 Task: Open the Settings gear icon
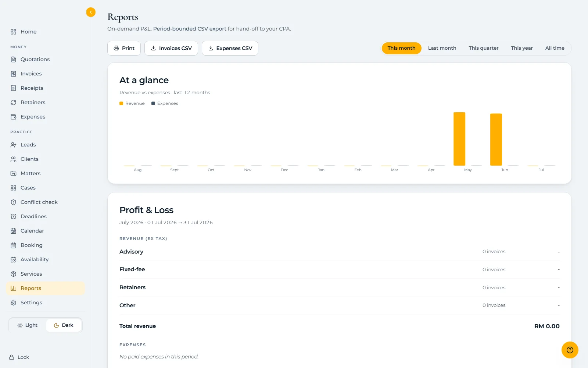(x=14, y=302)
